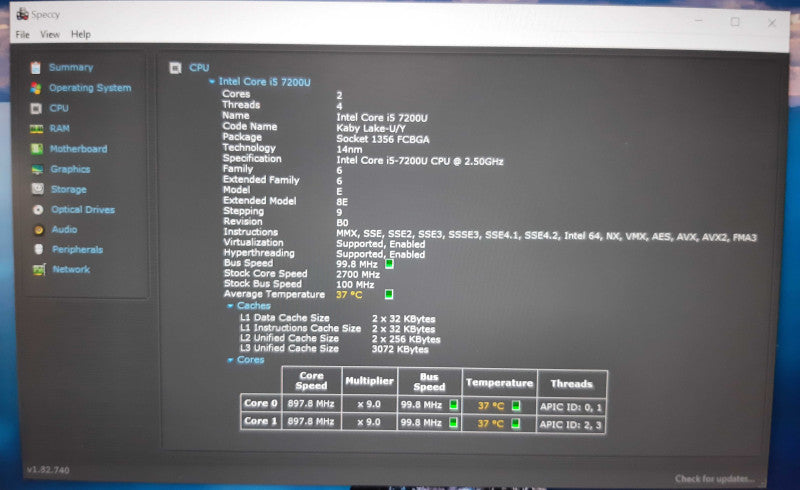The width and height of the screenshot is (800, 490).
Task: Click the Multiplier column header
Action: coord(369,381)
